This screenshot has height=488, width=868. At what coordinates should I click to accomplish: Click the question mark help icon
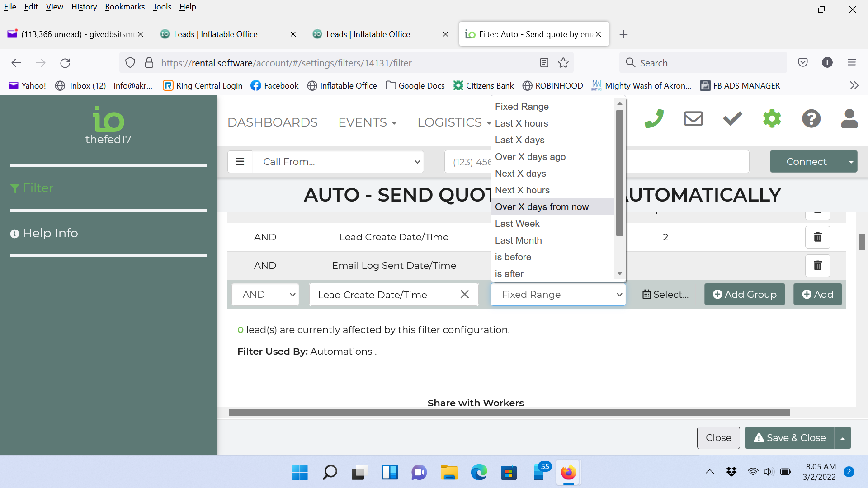click(811, 119)
